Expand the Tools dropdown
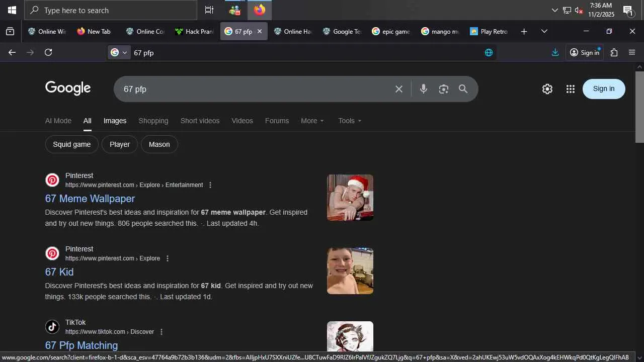 (x=350, y=121)
